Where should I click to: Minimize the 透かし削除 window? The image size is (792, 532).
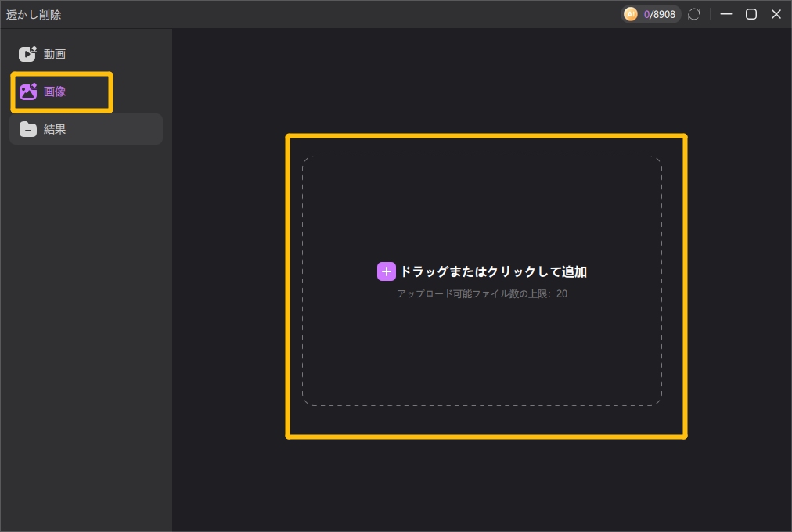coord(726,14)
